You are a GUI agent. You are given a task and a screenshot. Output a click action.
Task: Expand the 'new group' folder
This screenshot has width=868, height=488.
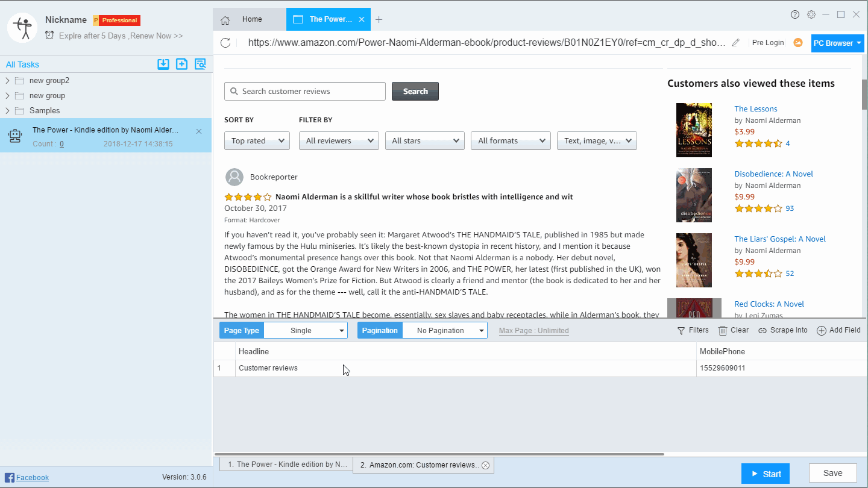click(7, 96)
